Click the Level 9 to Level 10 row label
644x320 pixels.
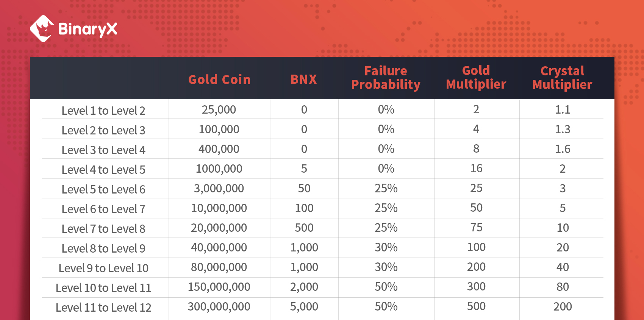(x=103, y=268)
